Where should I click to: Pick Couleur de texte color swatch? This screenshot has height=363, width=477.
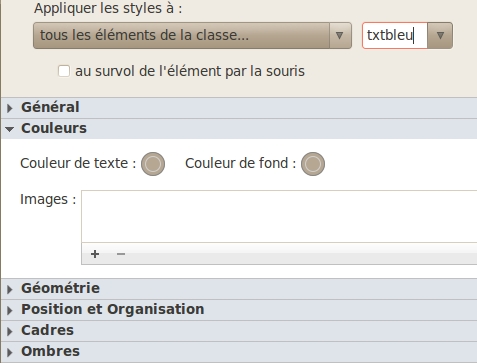coord(153,164)
